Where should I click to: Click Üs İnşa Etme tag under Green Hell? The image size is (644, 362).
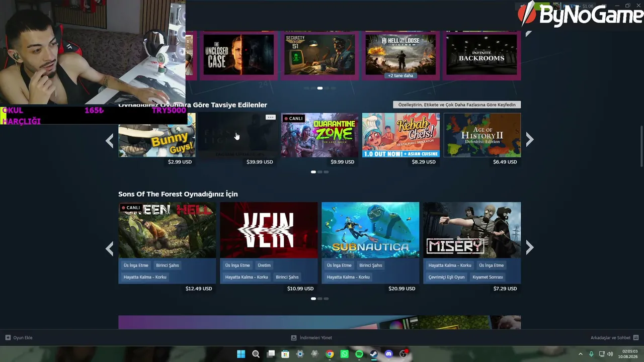[x=136, y=265]
